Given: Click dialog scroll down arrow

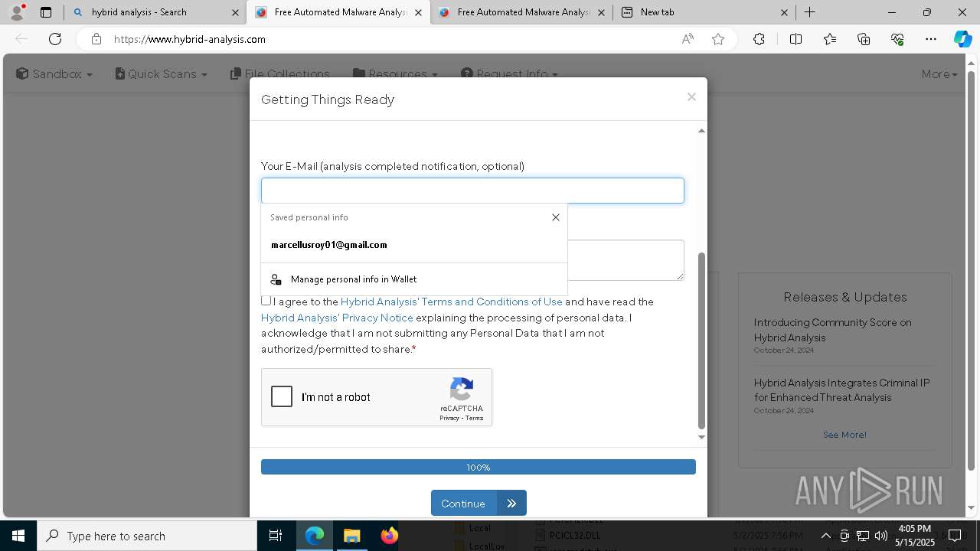Looking at the screenshot, I should coord(701,437).
